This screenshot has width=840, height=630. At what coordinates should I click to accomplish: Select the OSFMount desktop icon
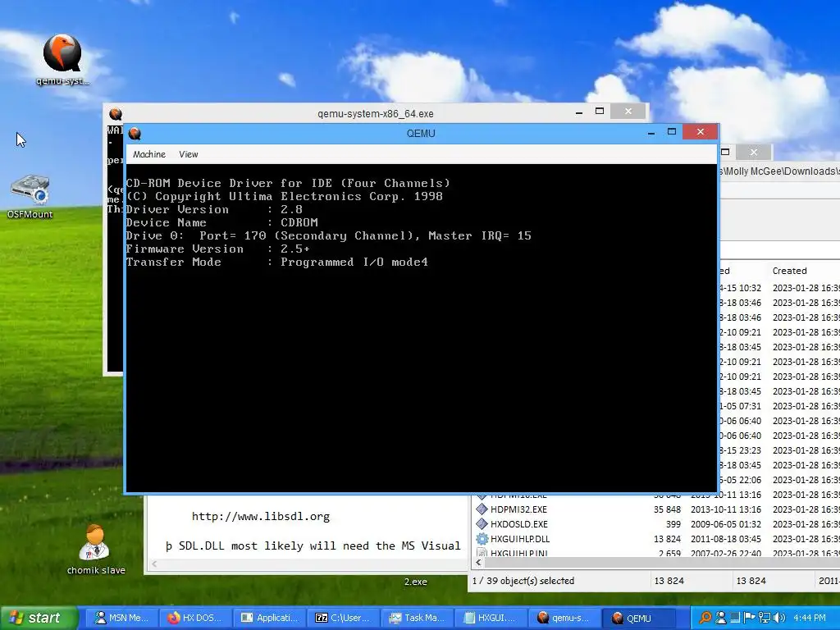pos(30,197)
